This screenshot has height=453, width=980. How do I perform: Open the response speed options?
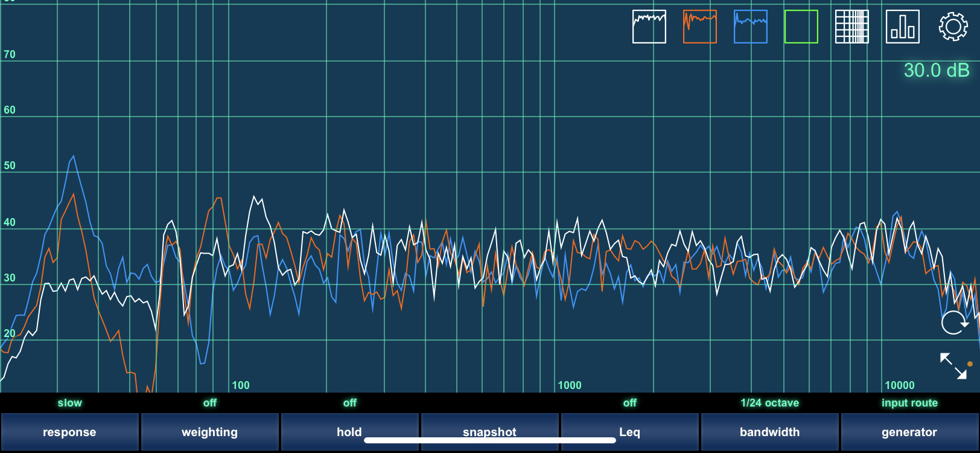pos(69,432)
